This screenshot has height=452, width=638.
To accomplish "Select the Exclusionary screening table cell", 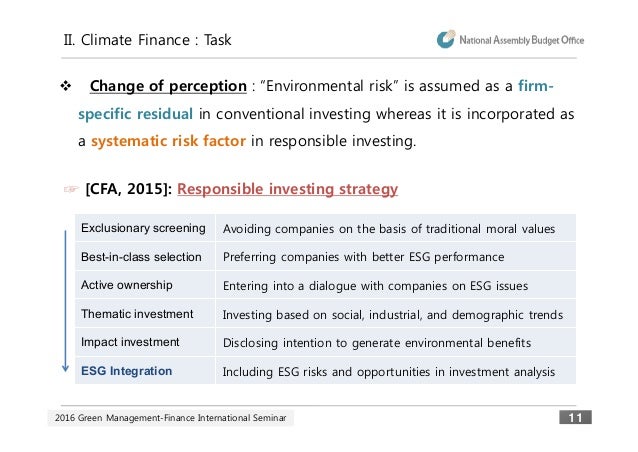I will click(x=143, y=228).
